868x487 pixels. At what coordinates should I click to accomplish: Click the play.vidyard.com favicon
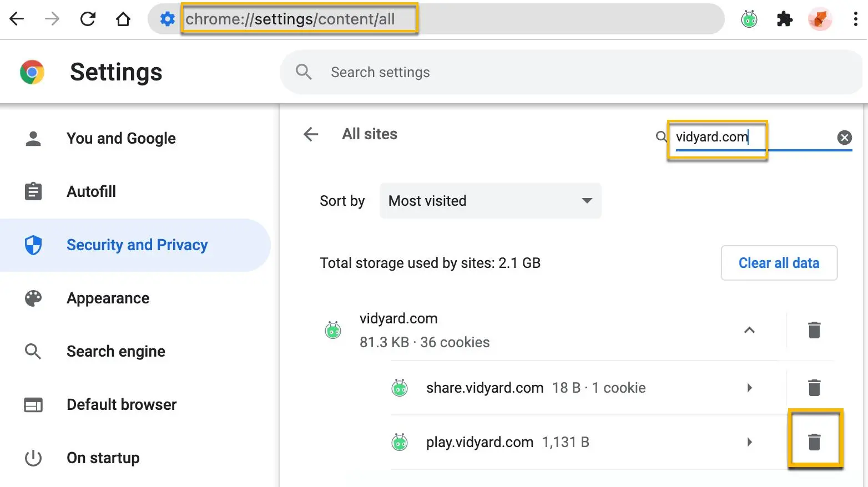(400, 442)
